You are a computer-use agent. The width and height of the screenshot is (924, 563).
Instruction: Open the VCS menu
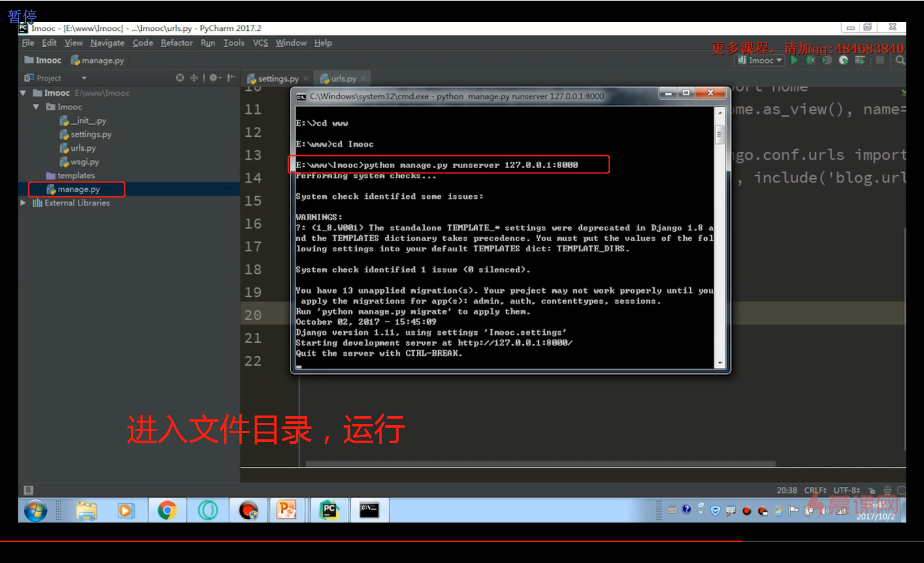coord(260,43)
